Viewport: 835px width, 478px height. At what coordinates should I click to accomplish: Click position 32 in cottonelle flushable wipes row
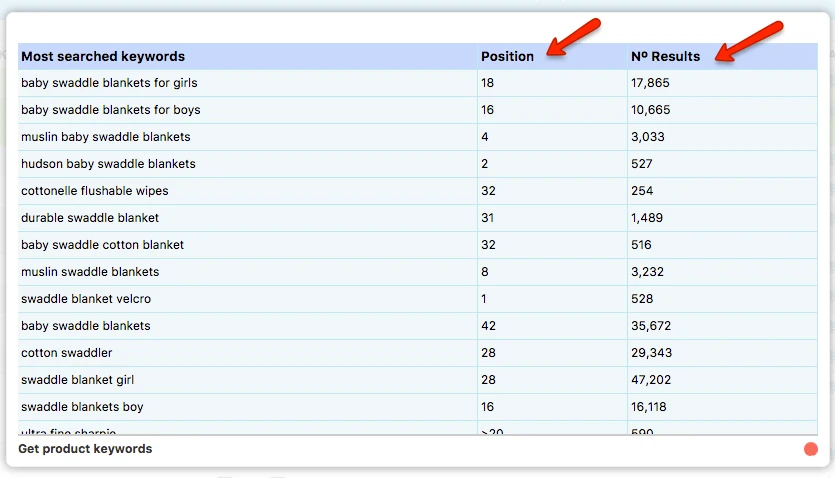[488, 191]
